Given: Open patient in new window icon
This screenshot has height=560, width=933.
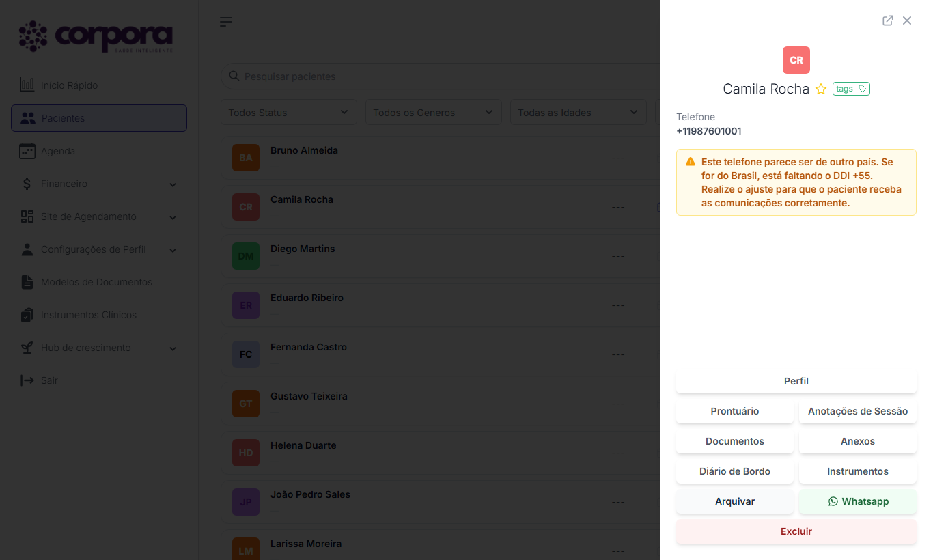Looking at the screenshot, I should point(887,20).
